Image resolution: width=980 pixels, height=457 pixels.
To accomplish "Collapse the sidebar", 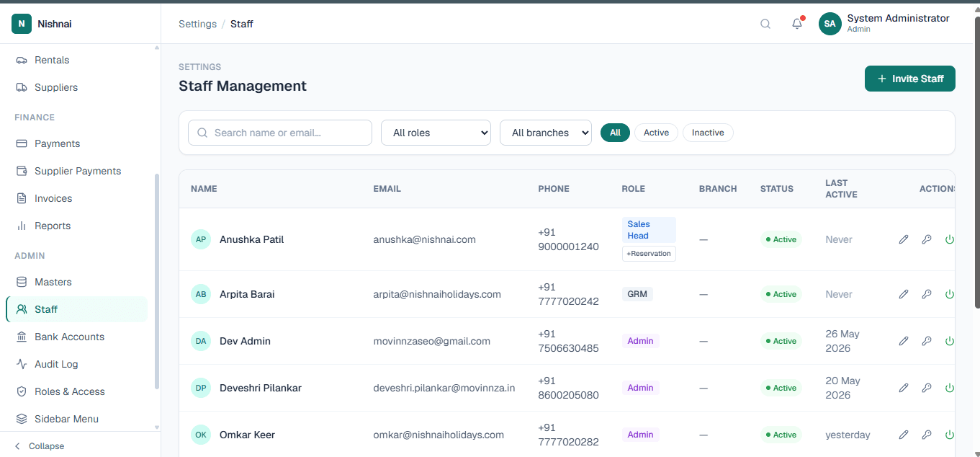I will [x=40, y=446].
